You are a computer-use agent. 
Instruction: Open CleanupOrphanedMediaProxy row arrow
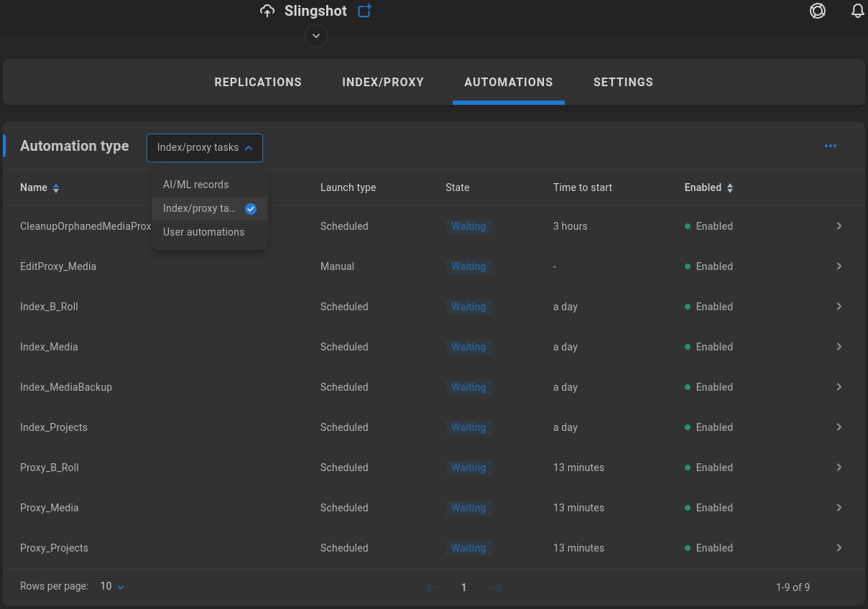(x=839, y=226)
